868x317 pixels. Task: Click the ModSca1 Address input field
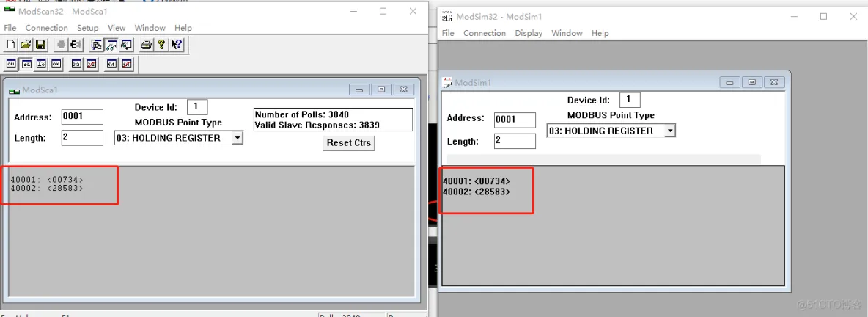83,117
